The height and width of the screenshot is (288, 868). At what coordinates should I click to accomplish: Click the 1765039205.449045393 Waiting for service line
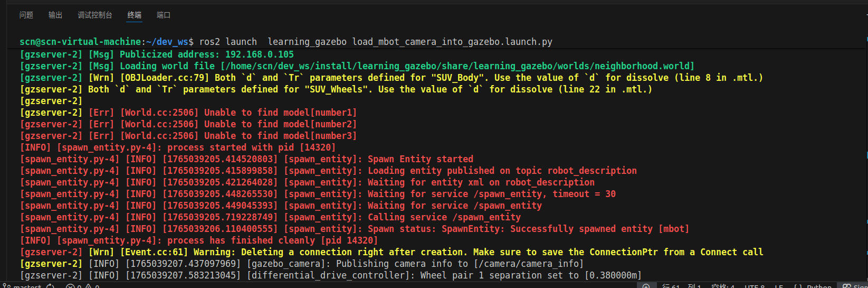click(x=281, y=206)
